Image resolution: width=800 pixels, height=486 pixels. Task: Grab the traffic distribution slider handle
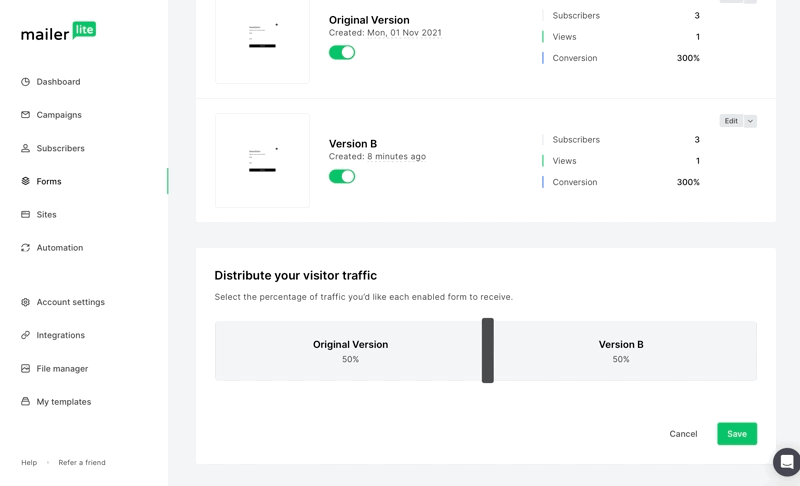[x=488, y=351]
